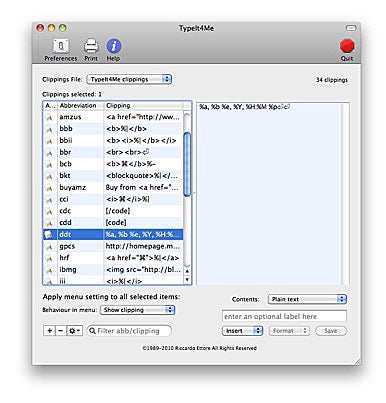This screenshot has height=403, width=386.
Task: Select the amzus abbreviation row
Action: click(113, 117)
